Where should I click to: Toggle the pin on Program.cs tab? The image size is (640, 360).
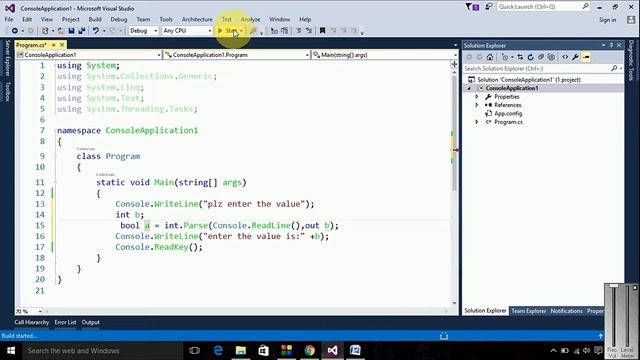(53, 45)
